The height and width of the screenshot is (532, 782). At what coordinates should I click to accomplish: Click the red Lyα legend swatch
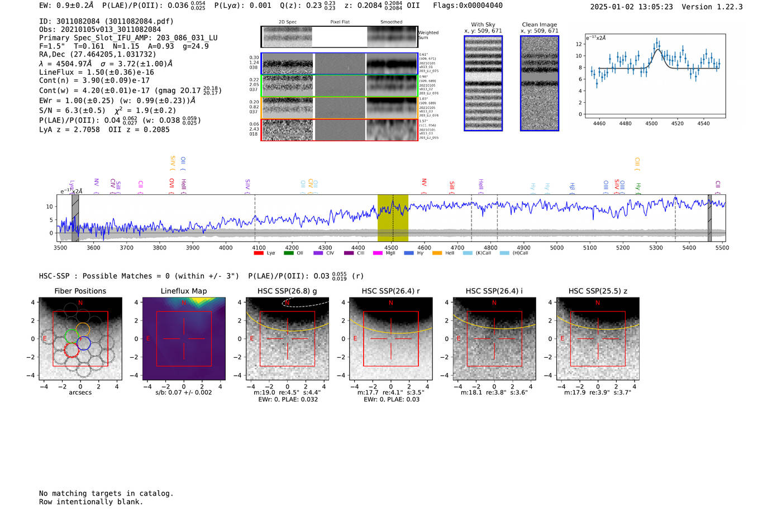259,253
